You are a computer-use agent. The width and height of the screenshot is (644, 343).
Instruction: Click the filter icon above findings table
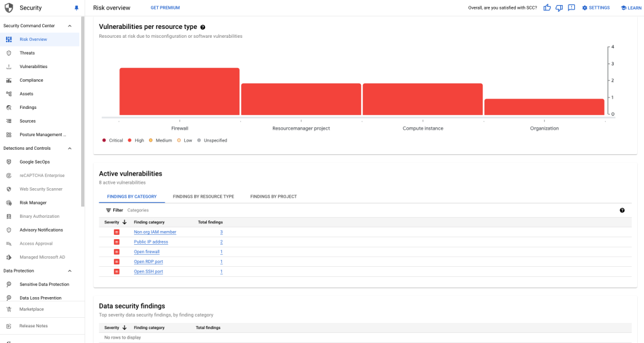(x=108, y=210)
